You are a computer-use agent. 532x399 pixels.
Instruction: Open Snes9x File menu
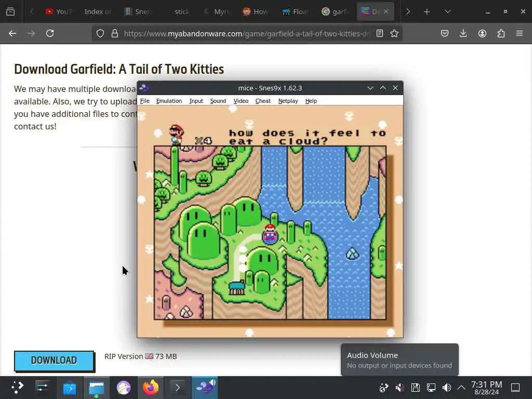tap(145, 101)
